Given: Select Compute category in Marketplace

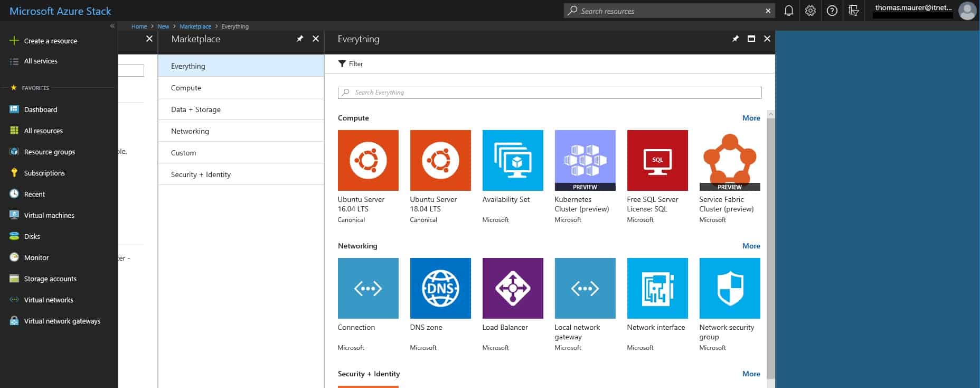Looking at the screenshot, I should tap(241, 88).
